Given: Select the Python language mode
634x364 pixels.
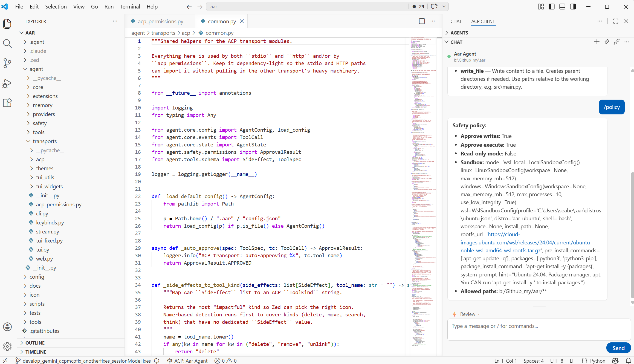Looking at the screenshot, I should pyautogui.click(x=597, y=361).
